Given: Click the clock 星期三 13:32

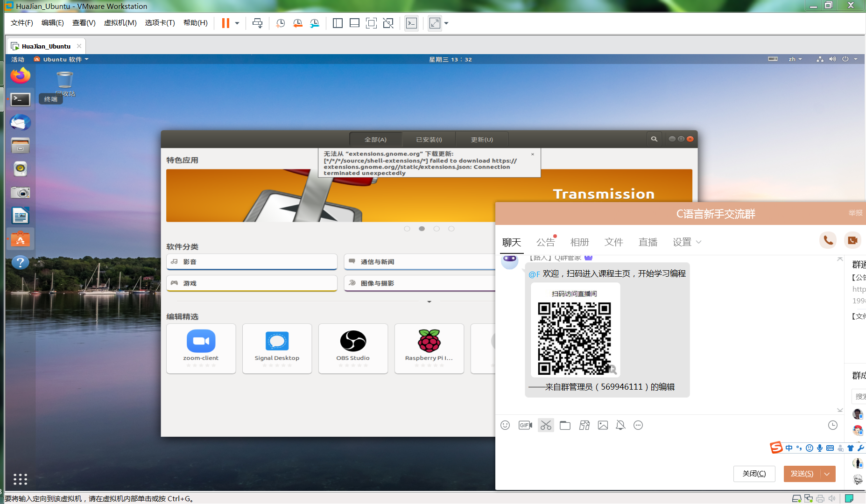Looking at the screenshot, I should (x=451, y=59).
